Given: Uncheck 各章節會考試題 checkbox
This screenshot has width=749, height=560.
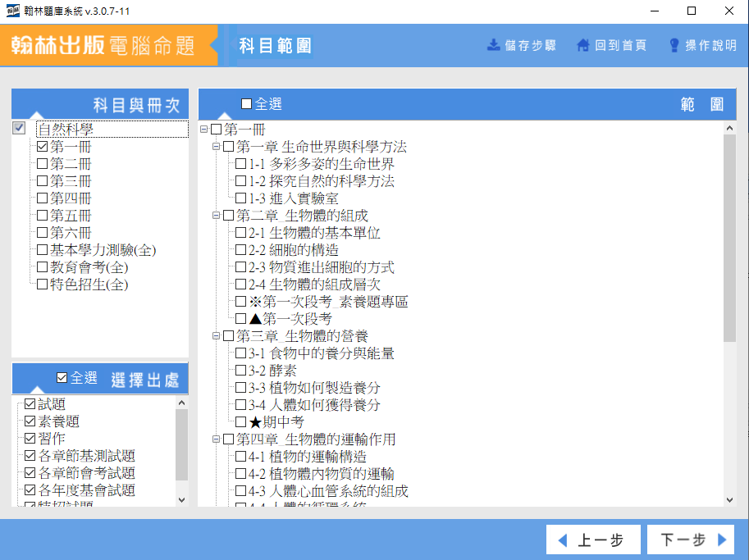Looking at the screenshot, I should click(30, 472).
